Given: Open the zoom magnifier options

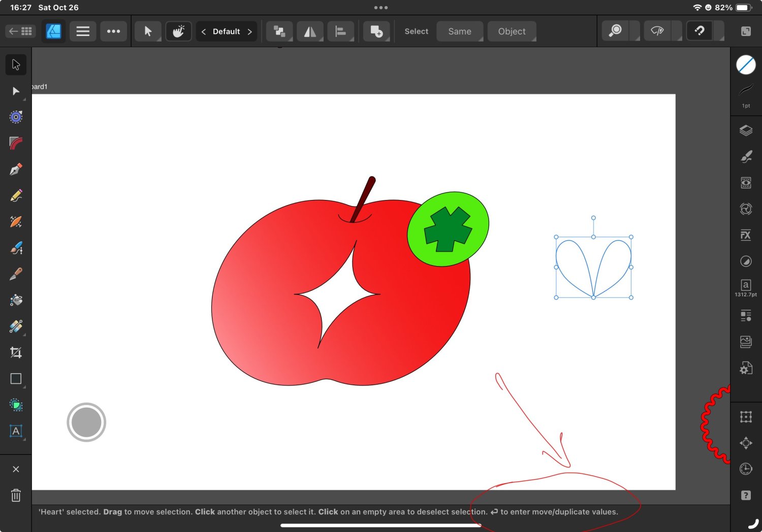Looking at the screenshot, I should (x=615, y=31).
